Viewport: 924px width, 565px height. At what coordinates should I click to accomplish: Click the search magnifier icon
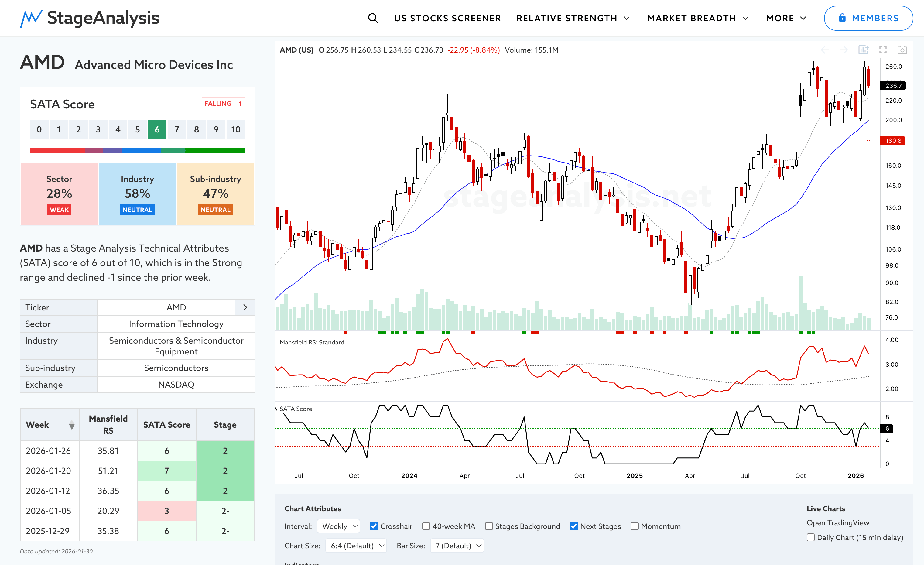pos(373,18)
